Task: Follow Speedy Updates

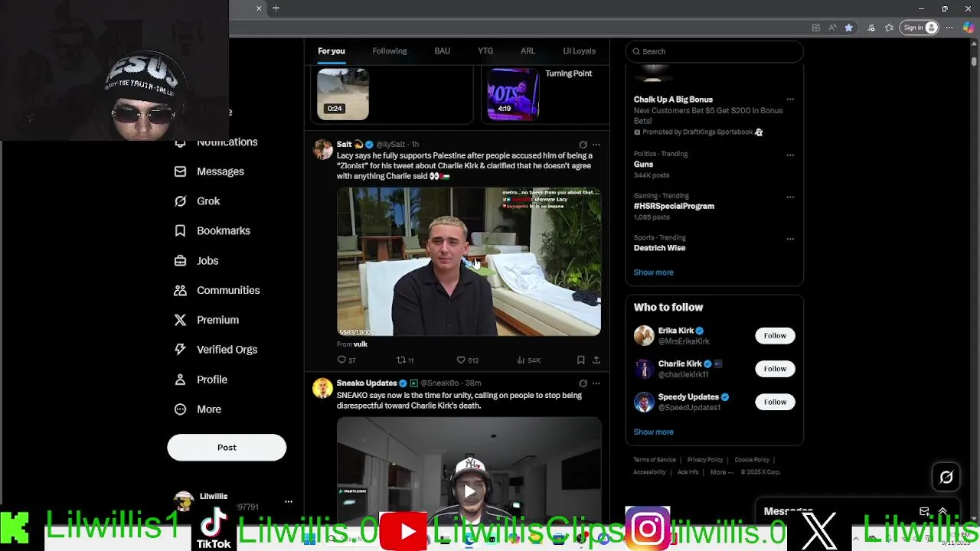Action: point(775,402)
